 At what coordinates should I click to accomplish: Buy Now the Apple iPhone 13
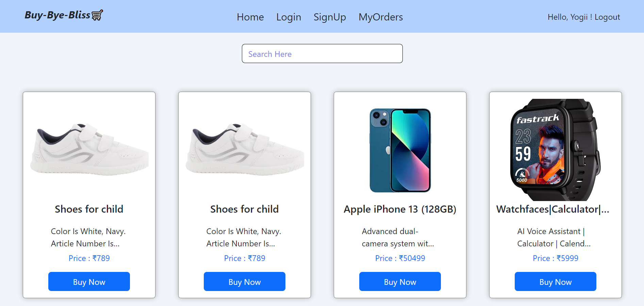click(400, 281)
